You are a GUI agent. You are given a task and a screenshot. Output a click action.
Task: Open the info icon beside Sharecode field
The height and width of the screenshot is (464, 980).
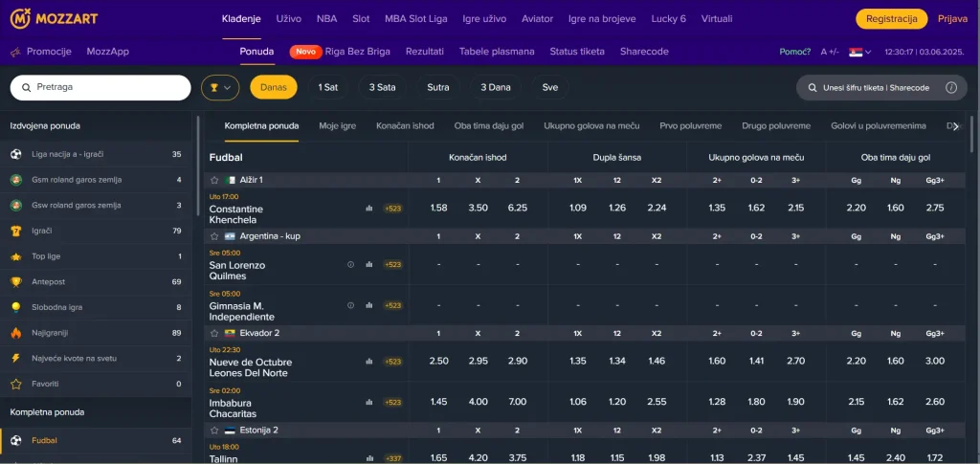point(951,87)
